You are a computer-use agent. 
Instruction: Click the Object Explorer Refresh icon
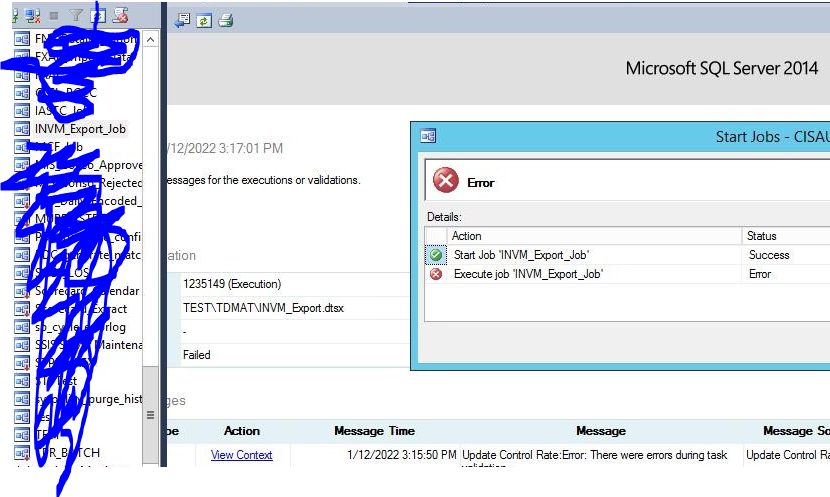(98, 16)
